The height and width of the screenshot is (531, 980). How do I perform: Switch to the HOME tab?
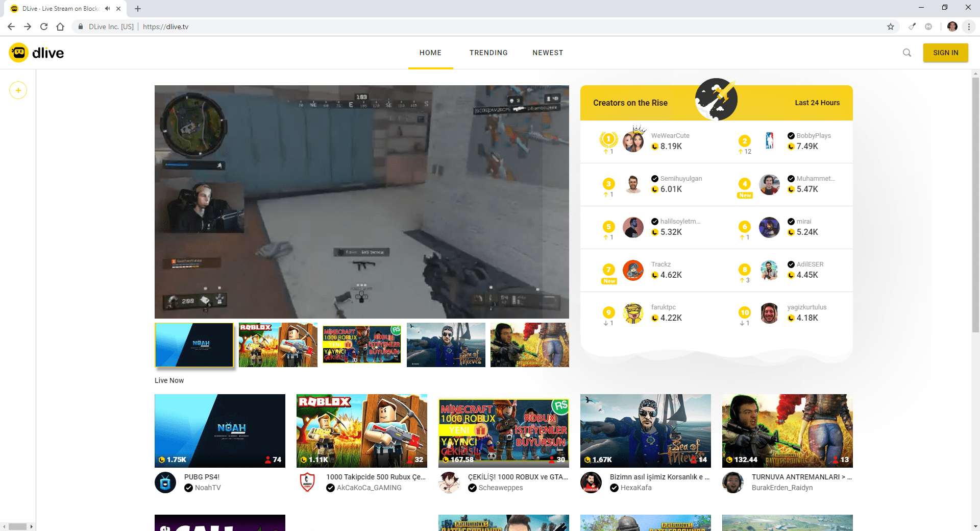(430, 53)
